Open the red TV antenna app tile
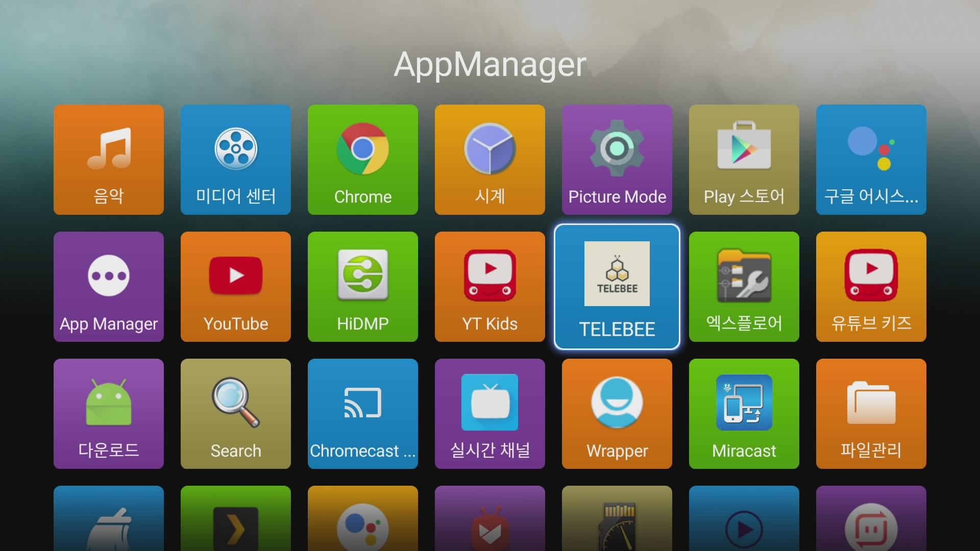The image size is (980, 551). click(x=490, y=518)
